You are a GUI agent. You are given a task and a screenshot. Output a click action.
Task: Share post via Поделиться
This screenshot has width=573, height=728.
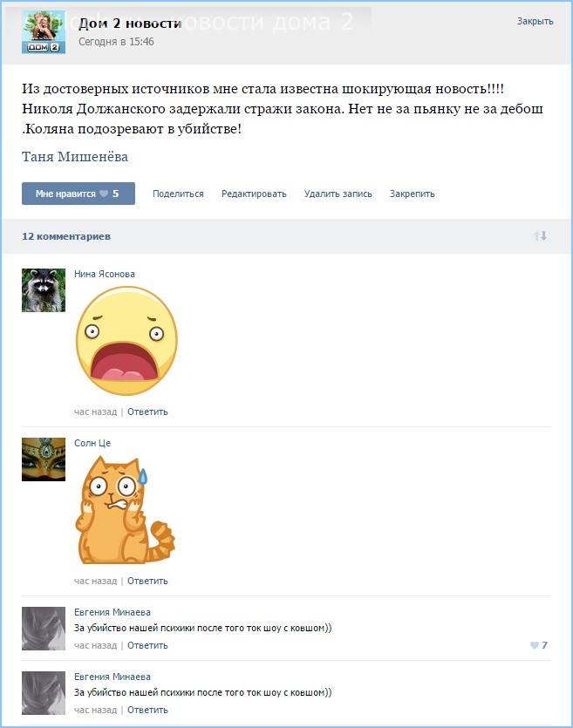pos(178,194)
